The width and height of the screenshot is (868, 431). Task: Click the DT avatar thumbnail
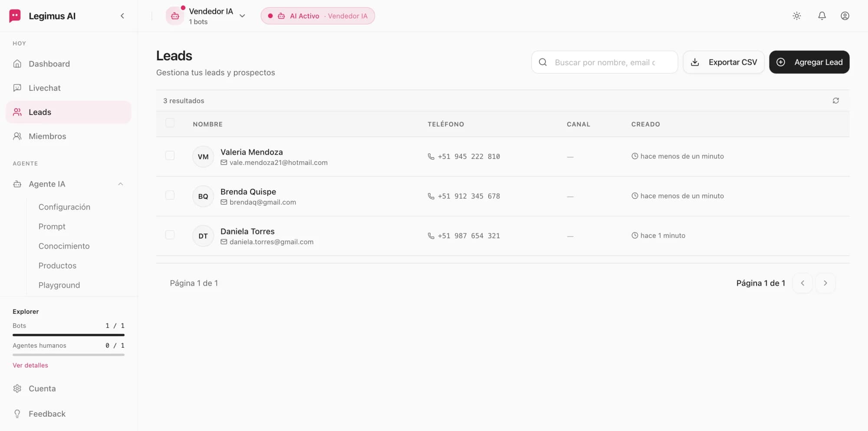pos(203,236)
